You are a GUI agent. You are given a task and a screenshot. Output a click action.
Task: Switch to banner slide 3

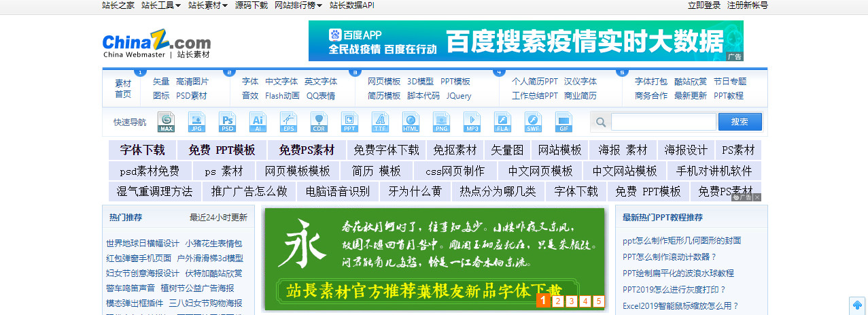point(572,301)
